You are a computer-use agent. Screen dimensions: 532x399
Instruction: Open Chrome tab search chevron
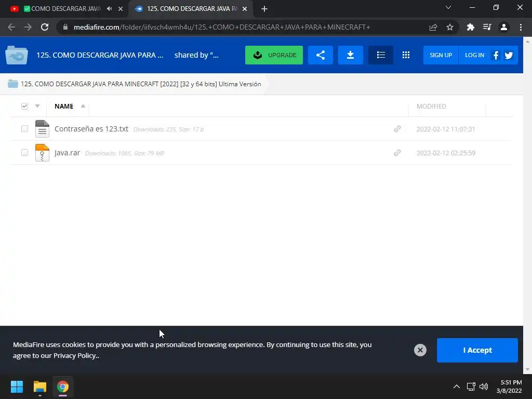pos(448,7)
